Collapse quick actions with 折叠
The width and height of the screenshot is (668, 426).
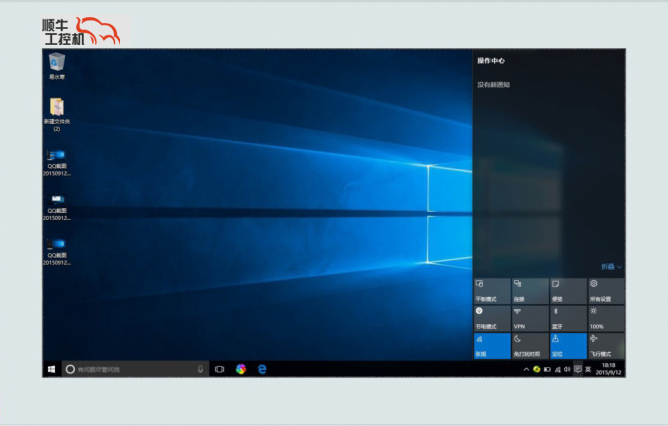tap(611, 267)
